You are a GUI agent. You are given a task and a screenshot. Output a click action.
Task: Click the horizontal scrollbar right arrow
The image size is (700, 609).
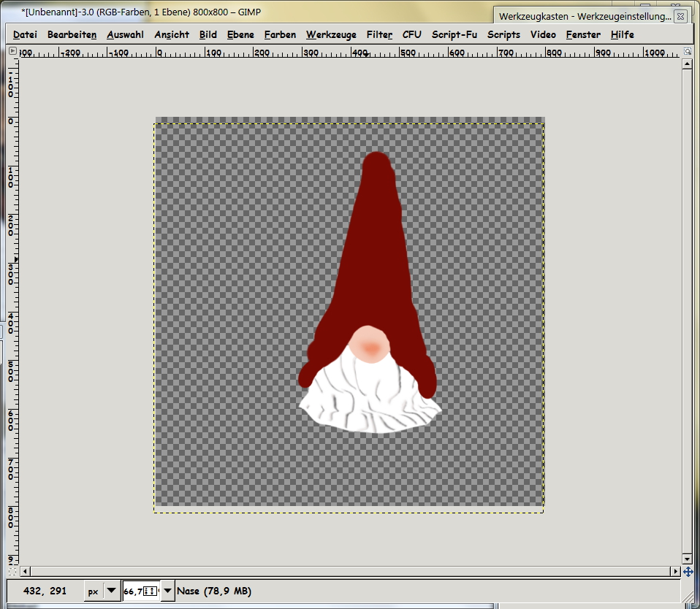pos(674,571)
